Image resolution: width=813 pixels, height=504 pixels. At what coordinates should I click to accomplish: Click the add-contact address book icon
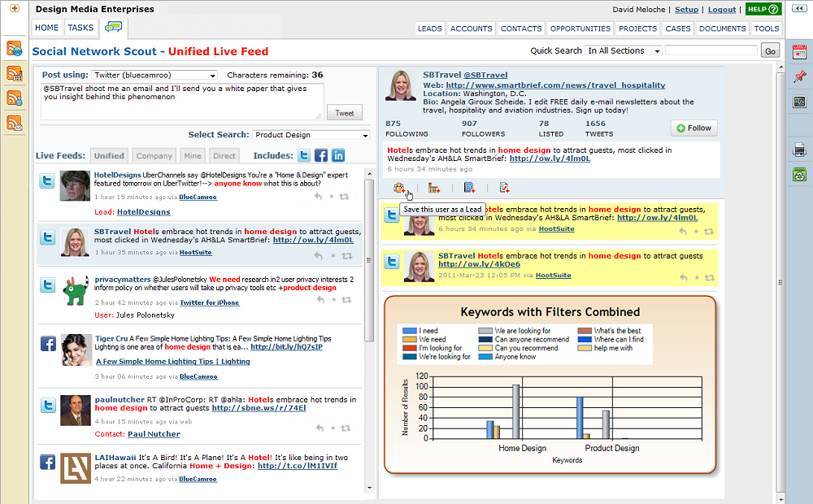(x=469, y=188)
